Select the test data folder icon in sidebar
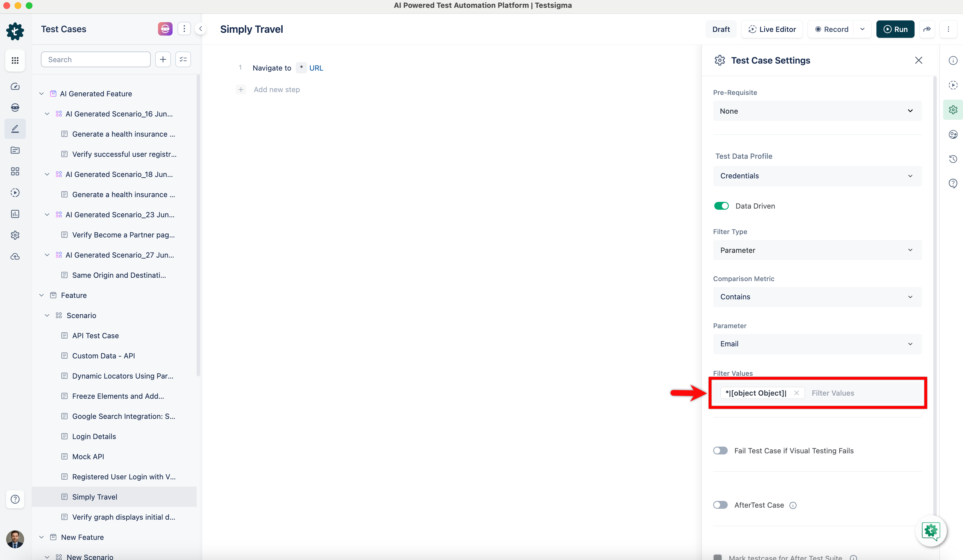 (15, 150)
